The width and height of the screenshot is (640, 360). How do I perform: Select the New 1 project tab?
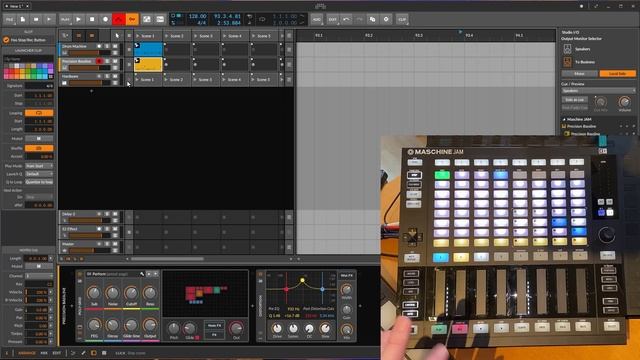(x=16, y=6)
